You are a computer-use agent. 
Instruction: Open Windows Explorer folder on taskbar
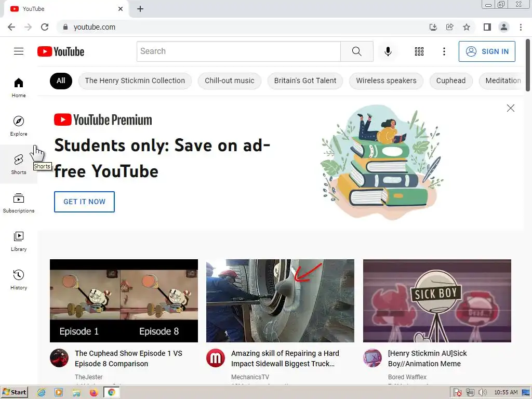(76, 393)
